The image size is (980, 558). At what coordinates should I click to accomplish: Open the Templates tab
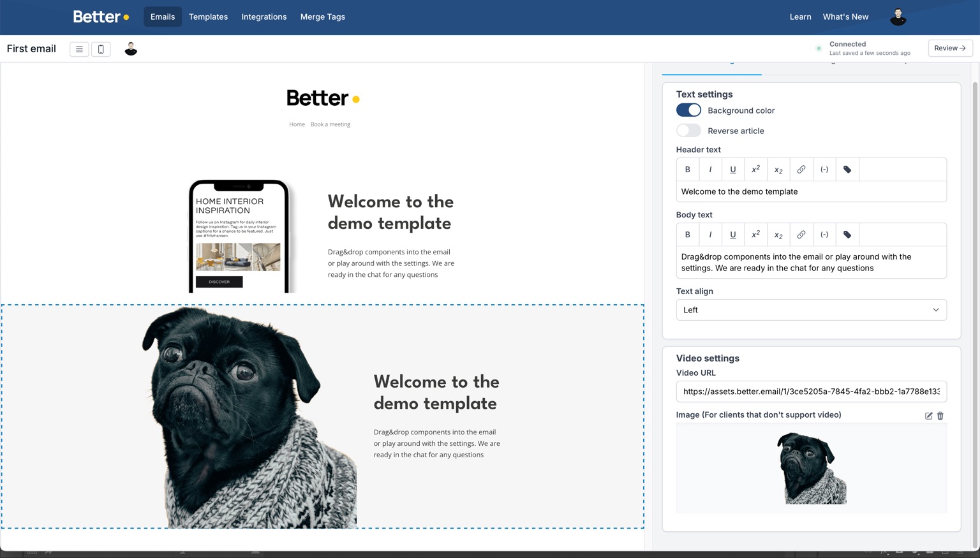coord(208,17)
